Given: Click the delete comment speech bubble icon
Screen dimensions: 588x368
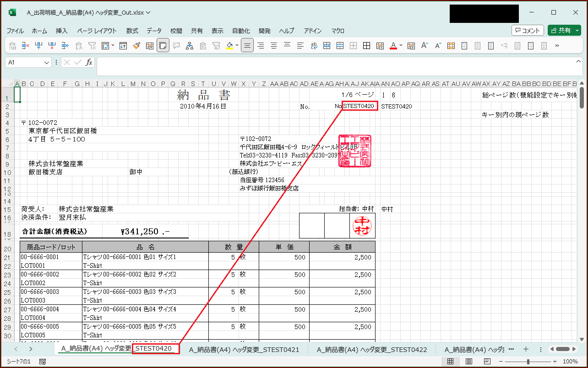Looking at the screenshot, I should click(x=176, y=45).
